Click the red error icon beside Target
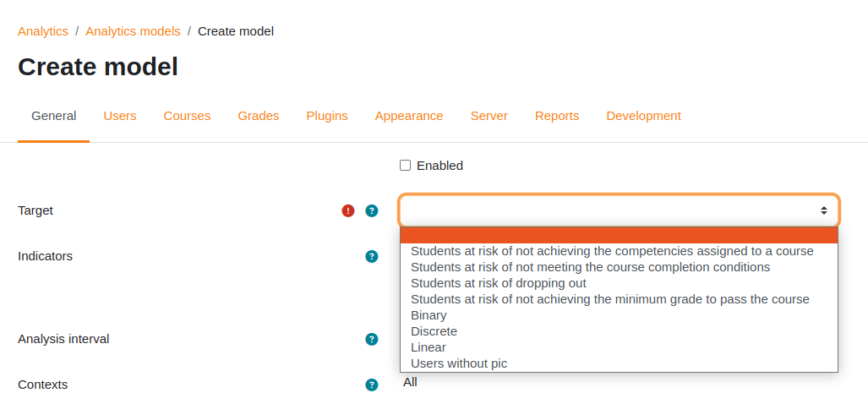Screen dimensions: 868x404 coord(347,210)
